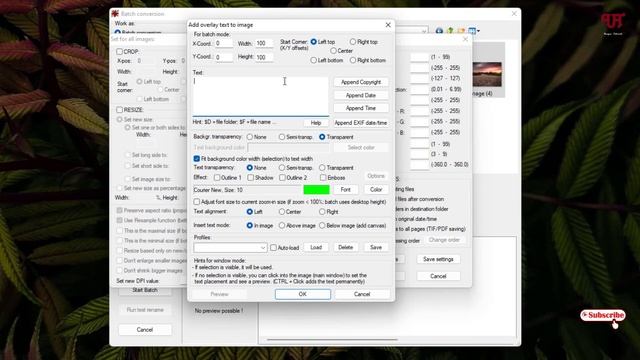Click into the overlay Text box
The width and height of the screenshot is (640, 360).
[260, 96]
